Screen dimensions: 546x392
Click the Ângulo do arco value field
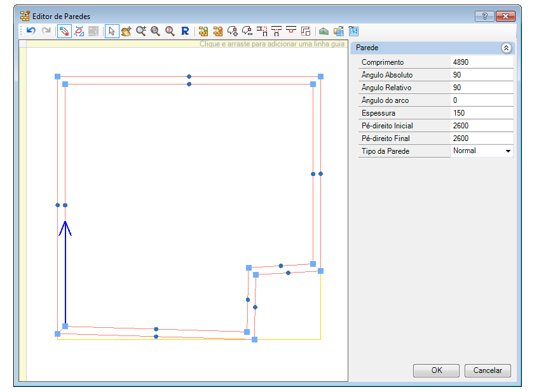[x=482, y=100]
